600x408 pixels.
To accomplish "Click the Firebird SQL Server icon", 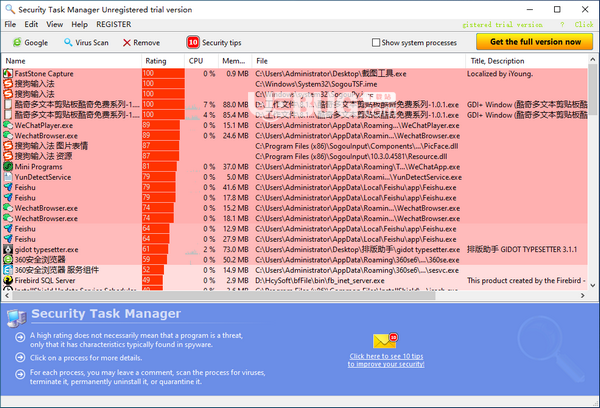I will tap(8, 280).
